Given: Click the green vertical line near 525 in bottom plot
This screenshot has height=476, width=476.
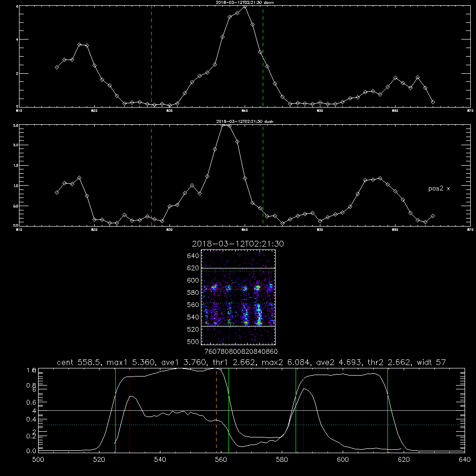Looking at the screenshot, I should [x=115, y=410].
